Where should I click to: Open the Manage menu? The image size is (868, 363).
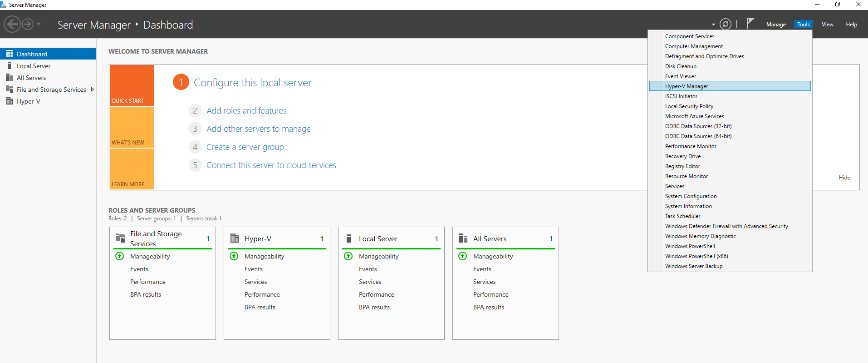(776, 25)
